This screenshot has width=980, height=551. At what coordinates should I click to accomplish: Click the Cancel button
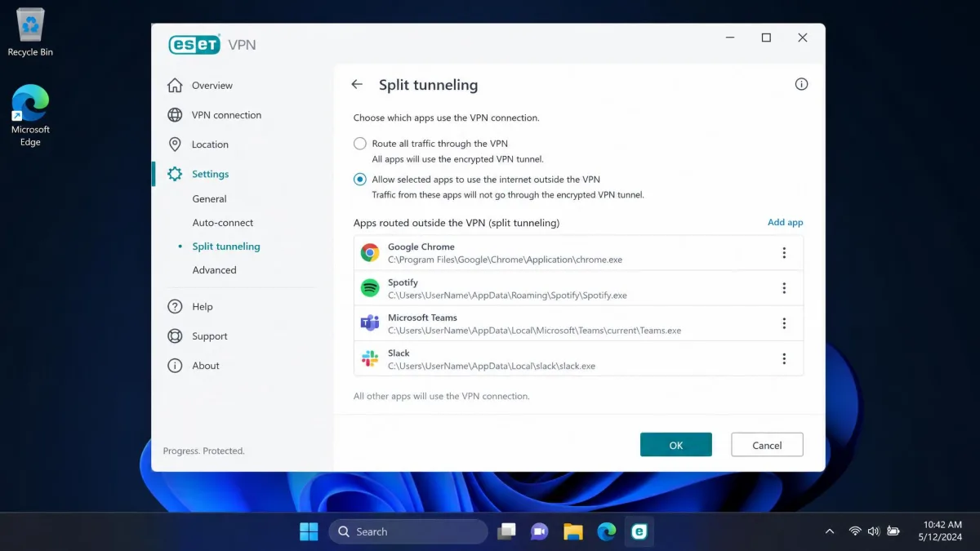click(767, 445)
